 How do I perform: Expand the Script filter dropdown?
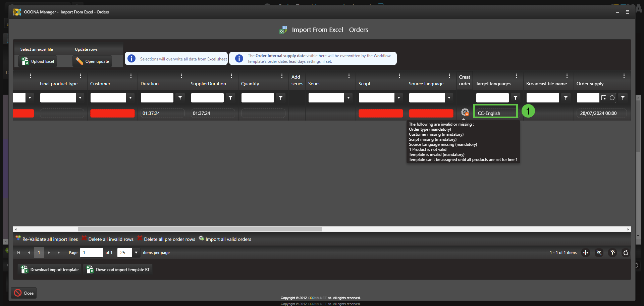point(399,98)
